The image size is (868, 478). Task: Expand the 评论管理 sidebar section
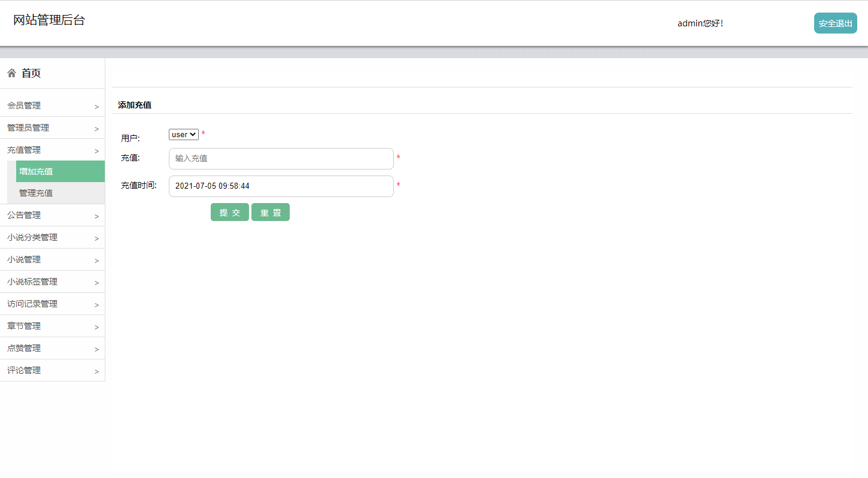(x=52, y=370)
